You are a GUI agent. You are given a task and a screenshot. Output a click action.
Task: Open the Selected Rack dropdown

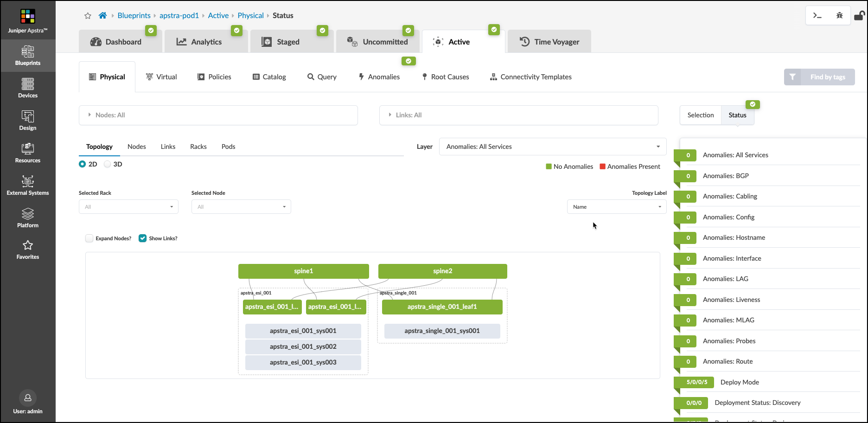click(x=128, y=207)
